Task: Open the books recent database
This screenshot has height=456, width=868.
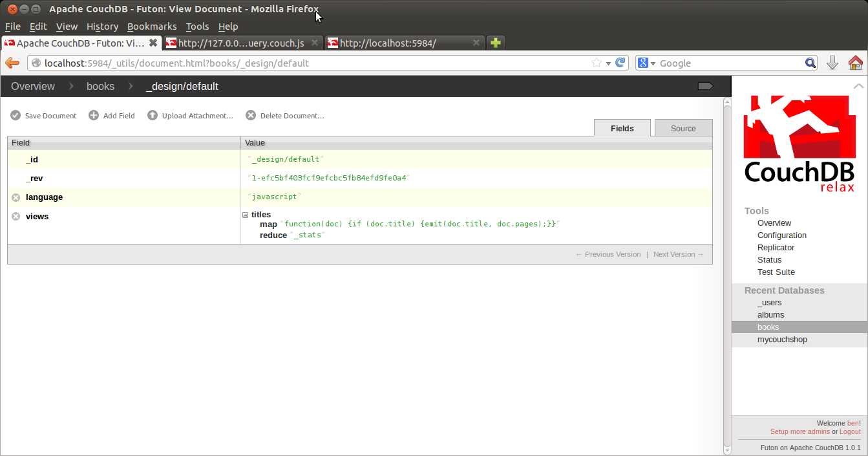Action: (x=768, y=327)
